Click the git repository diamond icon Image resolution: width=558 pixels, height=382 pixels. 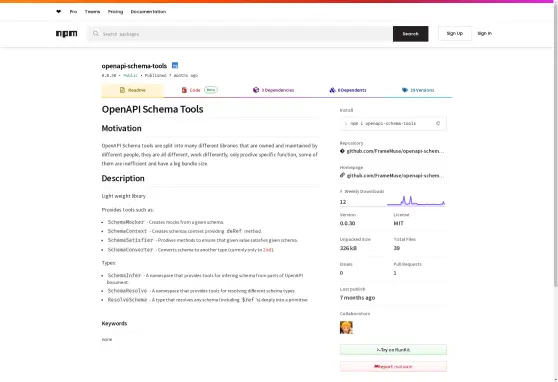pos(342,151)
